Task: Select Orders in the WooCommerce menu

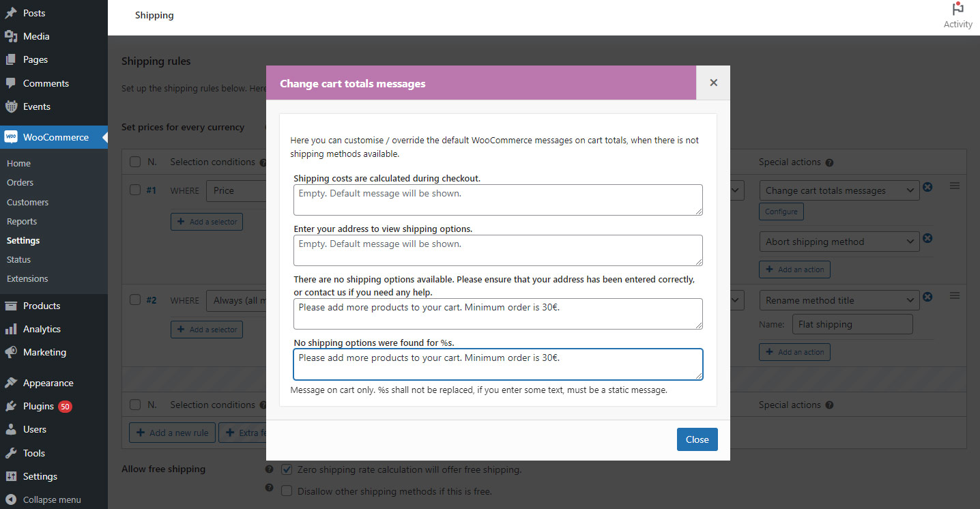Action: pyautogui.click(x=20, y=182)
